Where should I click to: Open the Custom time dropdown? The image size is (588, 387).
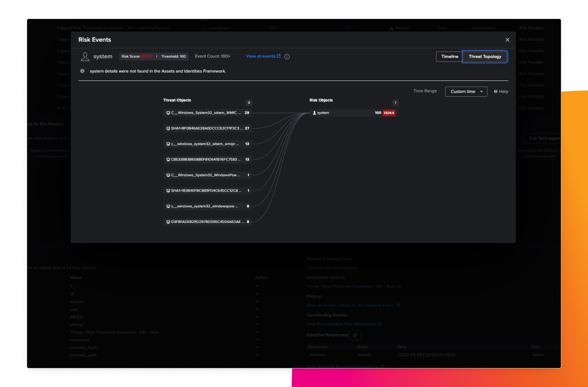point(466,91)
